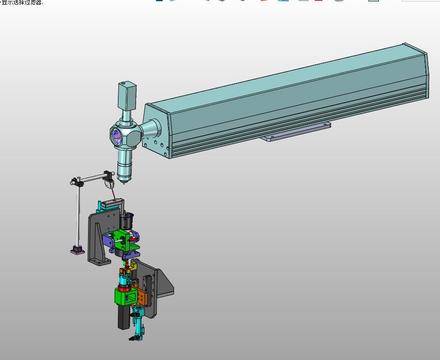Pick the horizontal rod arm near the nozzle
Viewport: 440px width, 360px height.
pos(93,177)
